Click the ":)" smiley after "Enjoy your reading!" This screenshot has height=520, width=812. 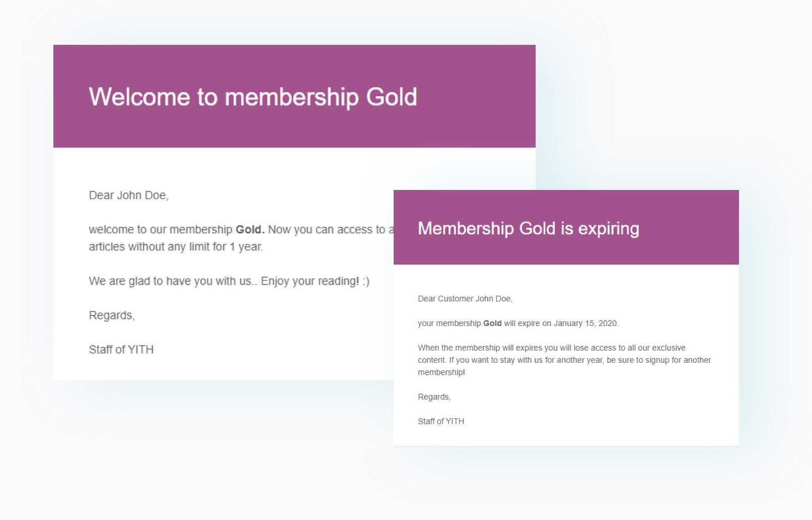[365, 281]
